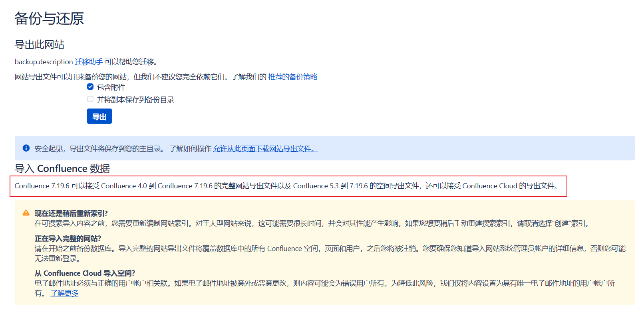Viewport: 644px width, 314px height.
Task: Click the backup.description text
Action: coord(44,62)
